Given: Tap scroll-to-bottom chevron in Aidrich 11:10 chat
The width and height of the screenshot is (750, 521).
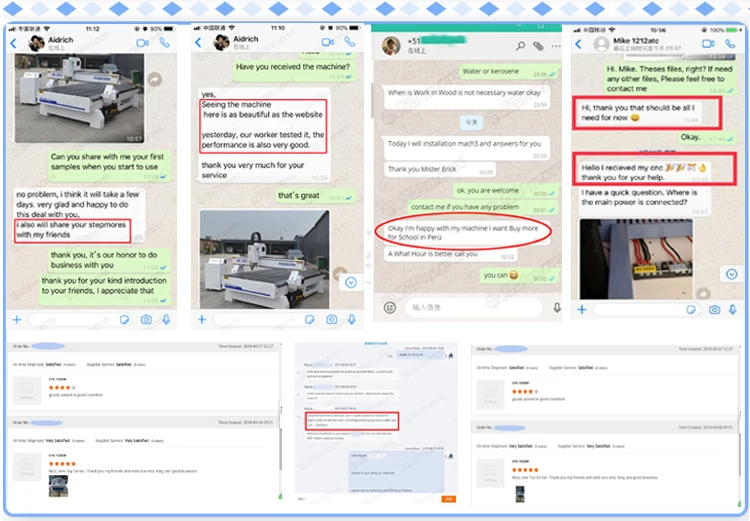Looking at the screenshot, I should pos(351,282).
